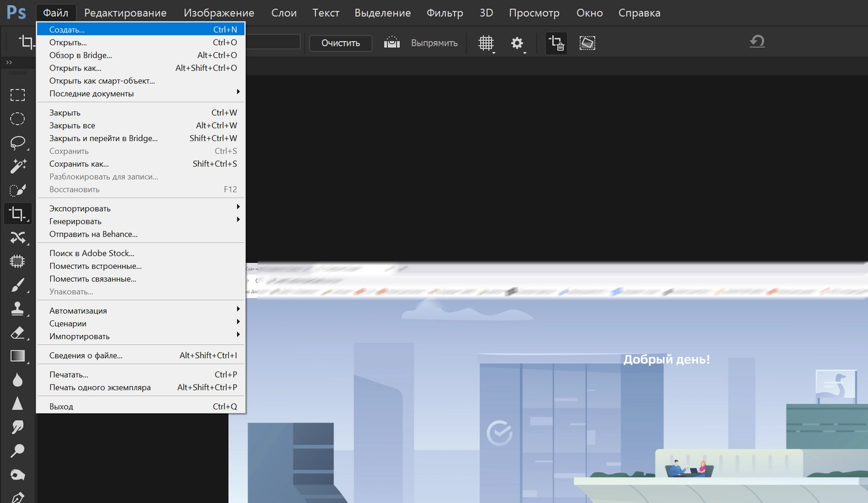Open the Редактирование menu

pyautogui.click(x=125, y=12)
